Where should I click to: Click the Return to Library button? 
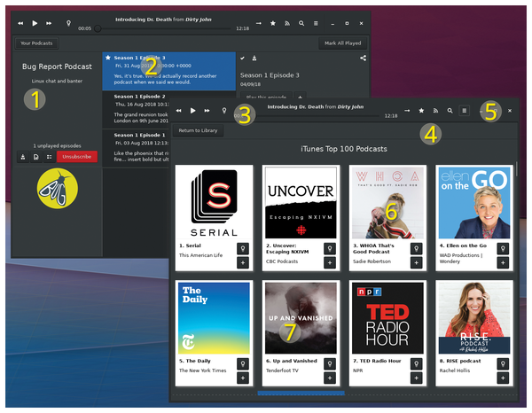pos(198,130)
